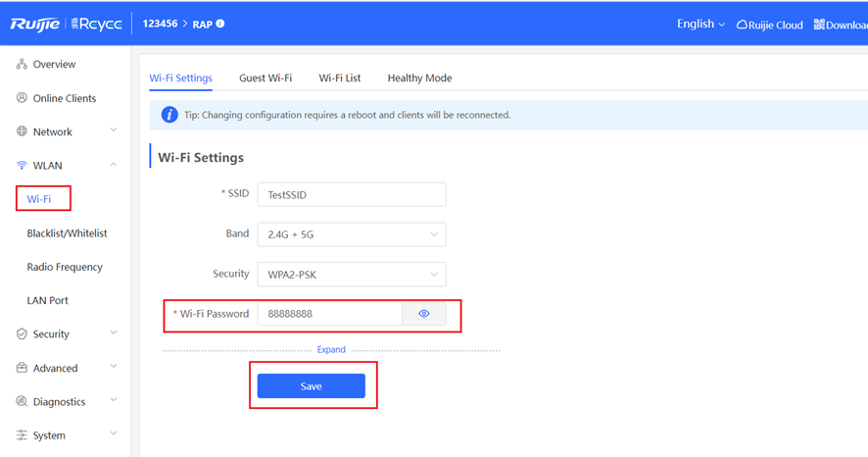Switch to the Healthy Mode tab
868x457 pixels.
pyautogui.click(x=419, y=78)
